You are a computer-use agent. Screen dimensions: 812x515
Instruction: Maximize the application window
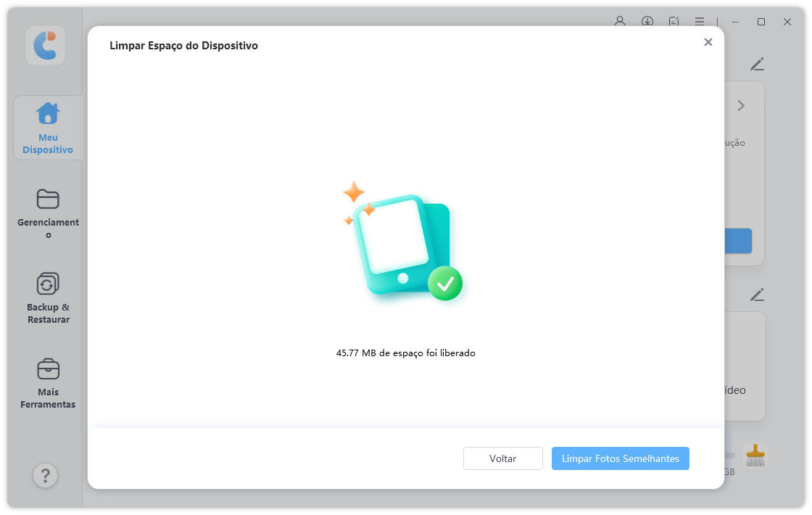[x=761, y=22]
